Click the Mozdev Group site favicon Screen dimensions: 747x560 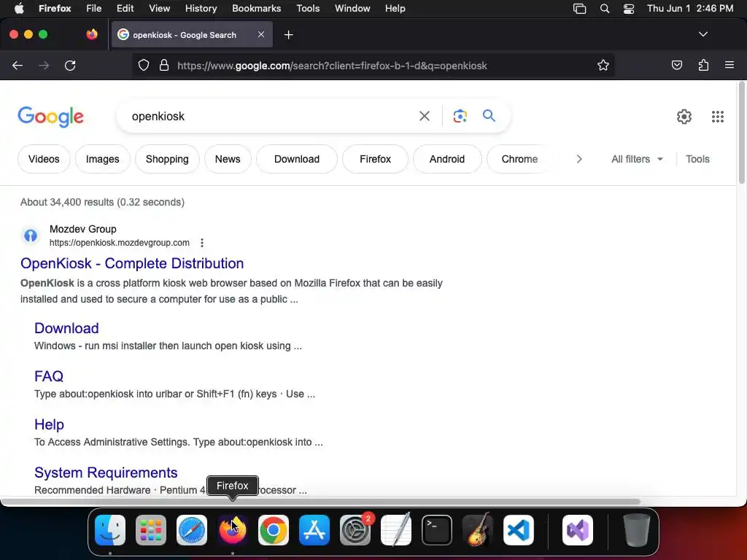(31, 236)
